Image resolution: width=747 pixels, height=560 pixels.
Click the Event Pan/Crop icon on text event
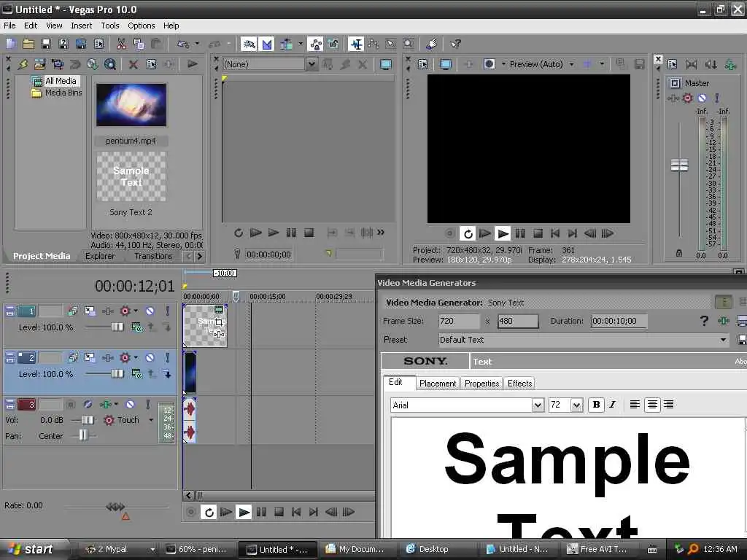click(x=219, y=322)
